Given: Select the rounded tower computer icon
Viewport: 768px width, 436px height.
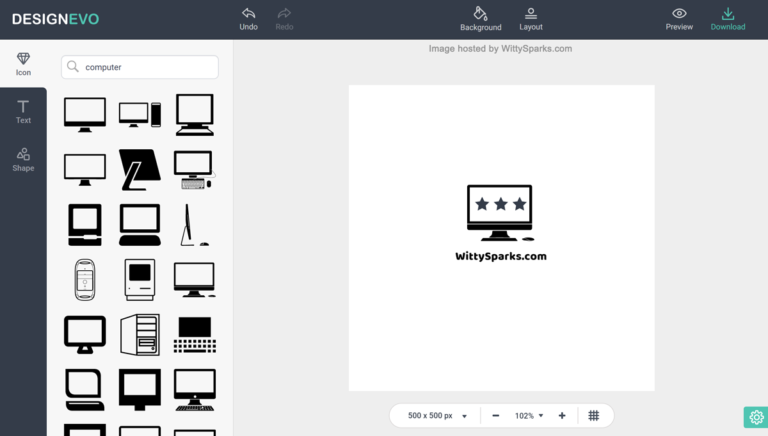Looking at the screenshot, I should tap(85, 280).
